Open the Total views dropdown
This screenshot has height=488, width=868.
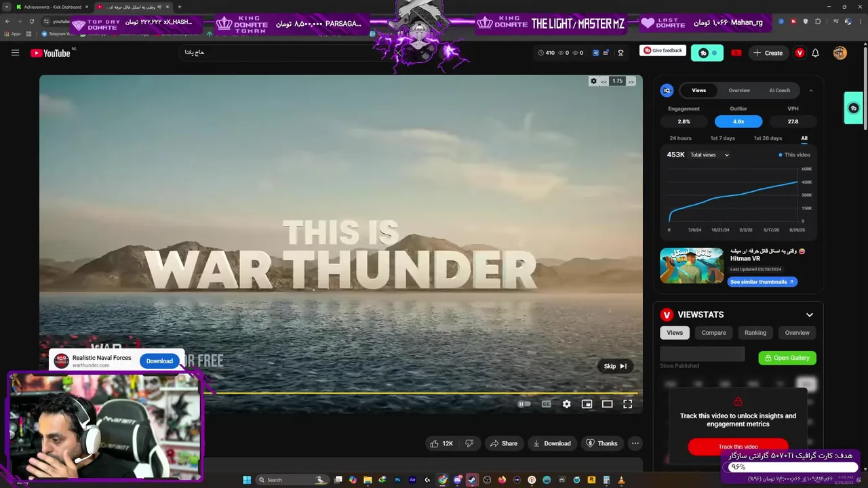[709, 155]
